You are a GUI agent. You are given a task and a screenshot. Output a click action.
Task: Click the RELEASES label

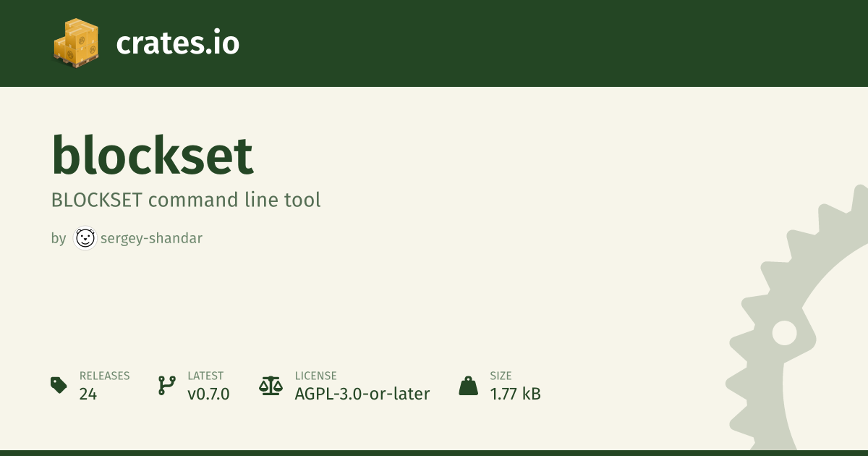pyautogui.click(x=104, y=376)
